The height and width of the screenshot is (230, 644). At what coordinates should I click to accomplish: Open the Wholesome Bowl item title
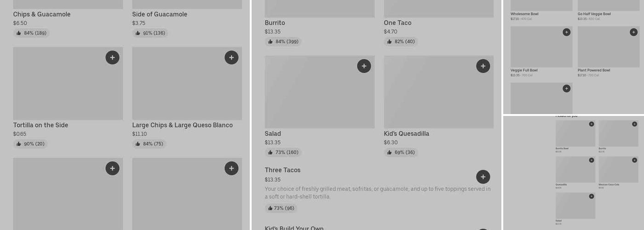(x=524, y=14)
